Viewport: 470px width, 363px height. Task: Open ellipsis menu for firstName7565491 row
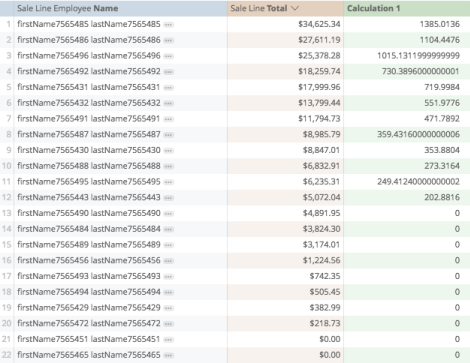tap(169, 119)
